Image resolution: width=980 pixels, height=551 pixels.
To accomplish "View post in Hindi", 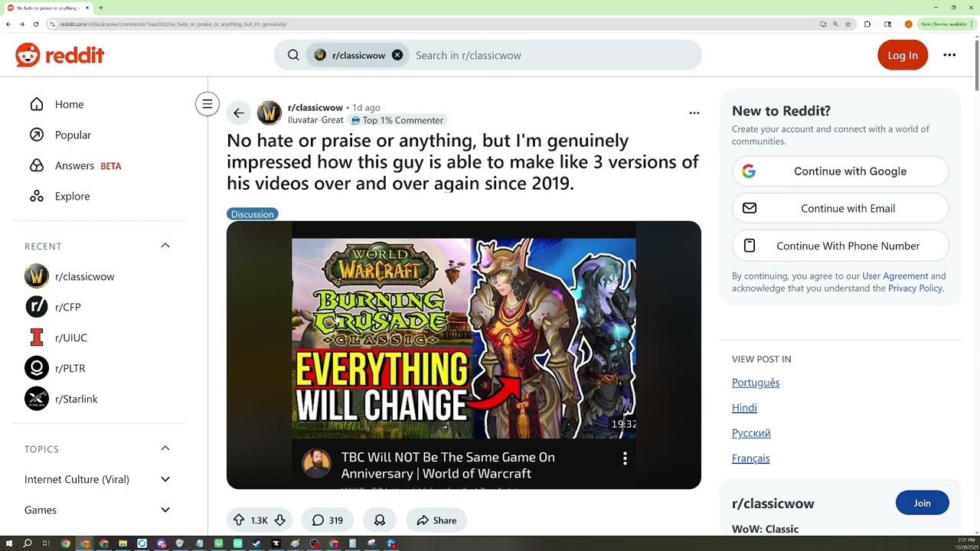I will 744,408.
